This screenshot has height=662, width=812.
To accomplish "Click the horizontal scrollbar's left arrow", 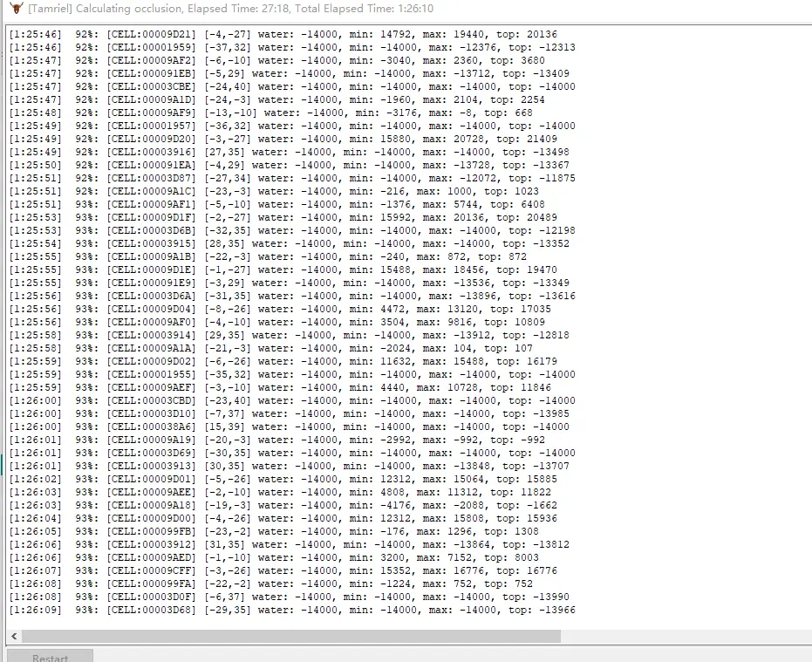I will pos(14,636).
